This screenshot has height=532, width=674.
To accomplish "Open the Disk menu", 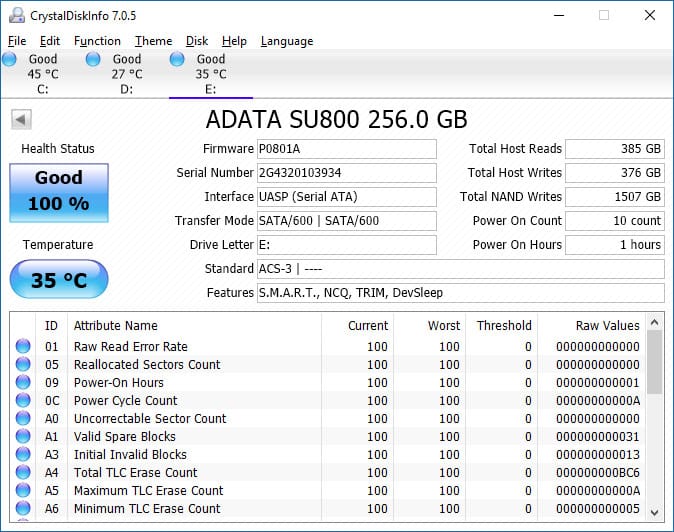I will (x=197, y=41).
